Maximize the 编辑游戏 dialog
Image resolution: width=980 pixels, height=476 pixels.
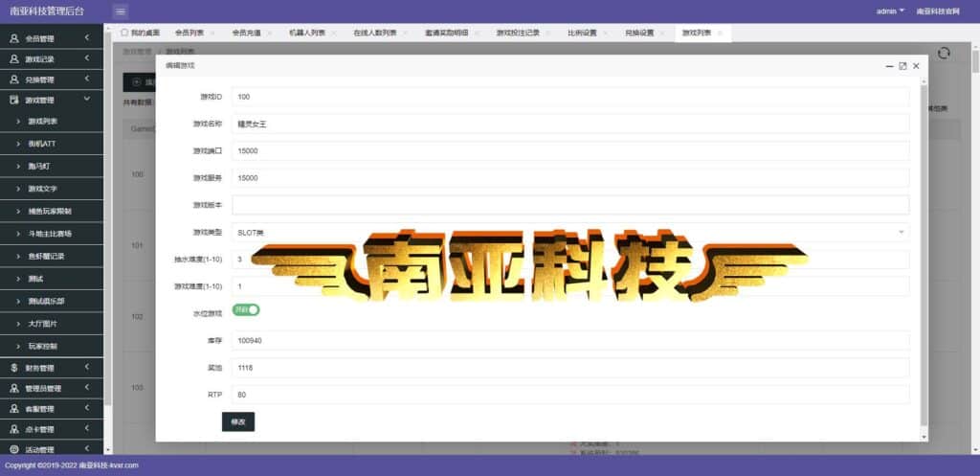(902, 66)
